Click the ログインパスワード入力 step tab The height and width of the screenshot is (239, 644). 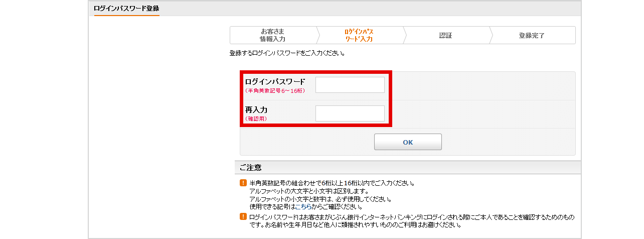click(x=359, y=35)
